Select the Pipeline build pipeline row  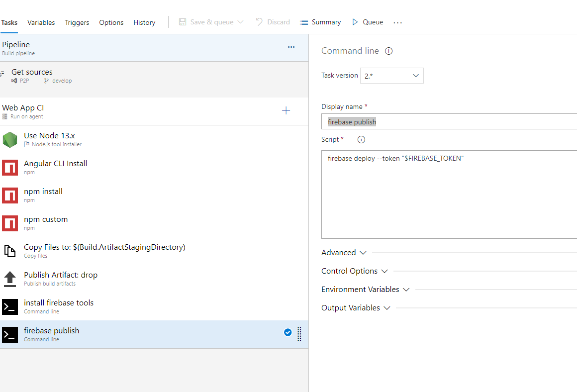click(x=154, y=48)
